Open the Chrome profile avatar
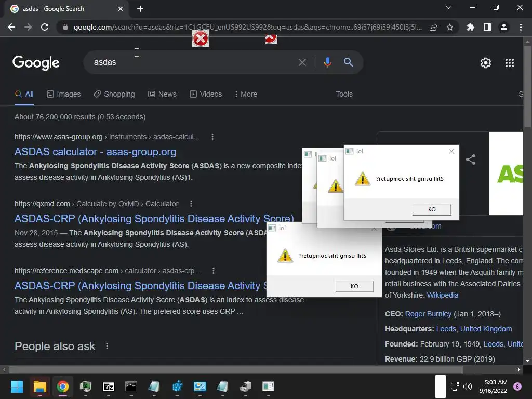Viewport: 532px width, 399px height. coord(504,27)
